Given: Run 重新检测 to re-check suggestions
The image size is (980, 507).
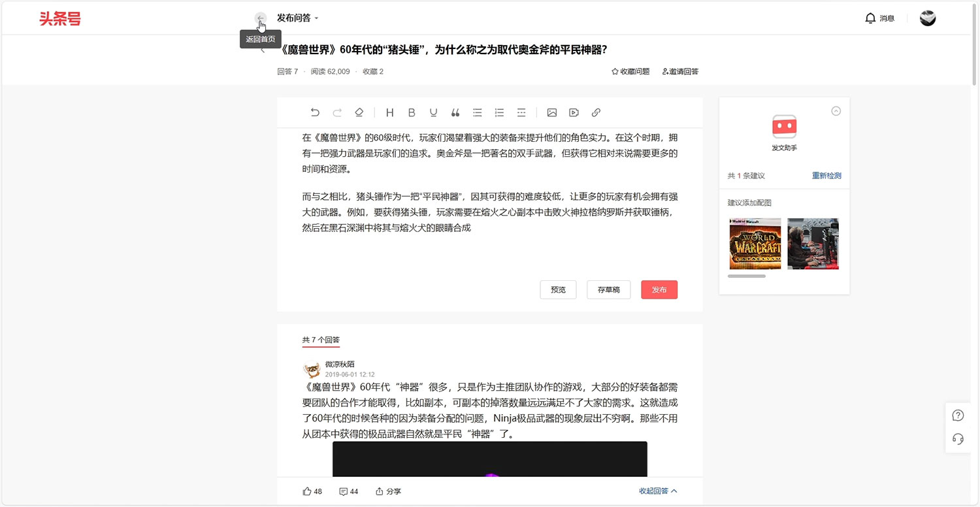Looking at the screenshot, I should tap(826, 175).
